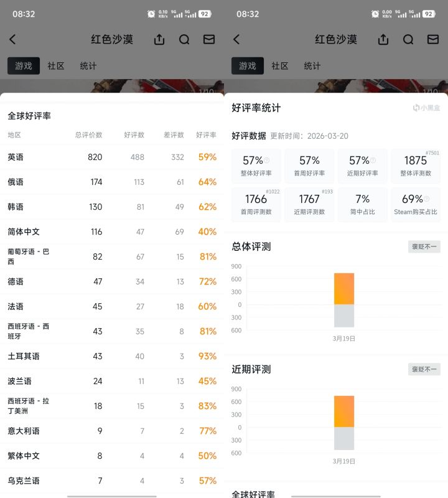Tap the game banner image on the left screen

point(112,86)
